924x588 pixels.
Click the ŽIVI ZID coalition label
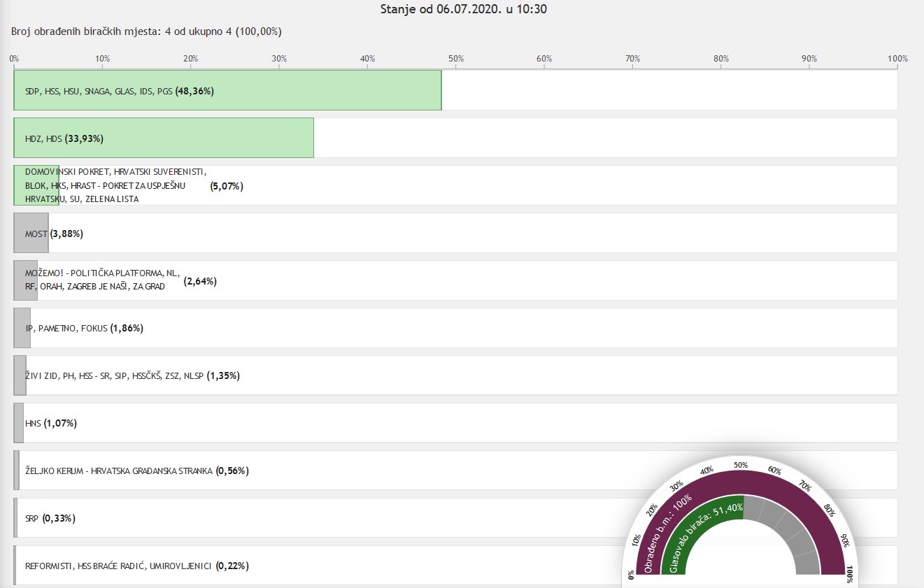click(x=114, y=376)
